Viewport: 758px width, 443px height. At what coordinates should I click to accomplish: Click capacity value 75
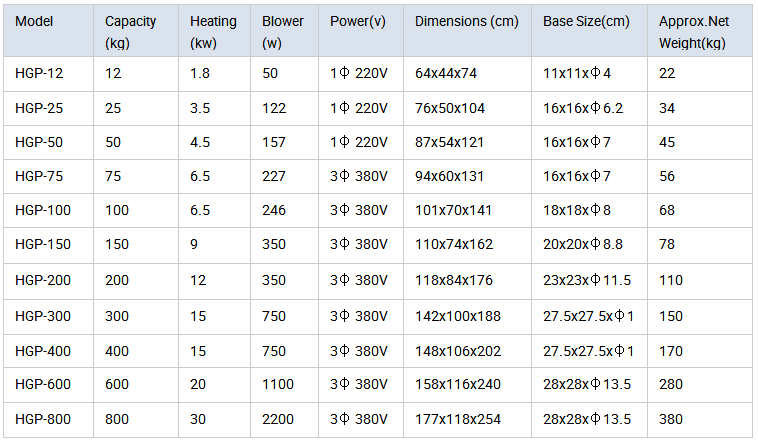pyautogui.click(x=113, y=177)
